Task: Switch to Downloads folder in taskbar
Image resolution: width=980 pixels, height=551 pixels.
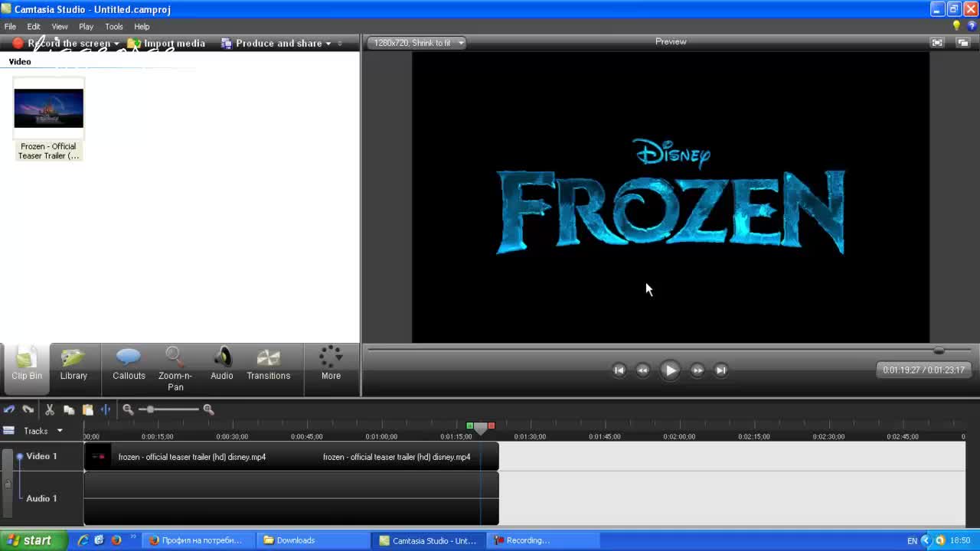Action: (x=312, y=540)
